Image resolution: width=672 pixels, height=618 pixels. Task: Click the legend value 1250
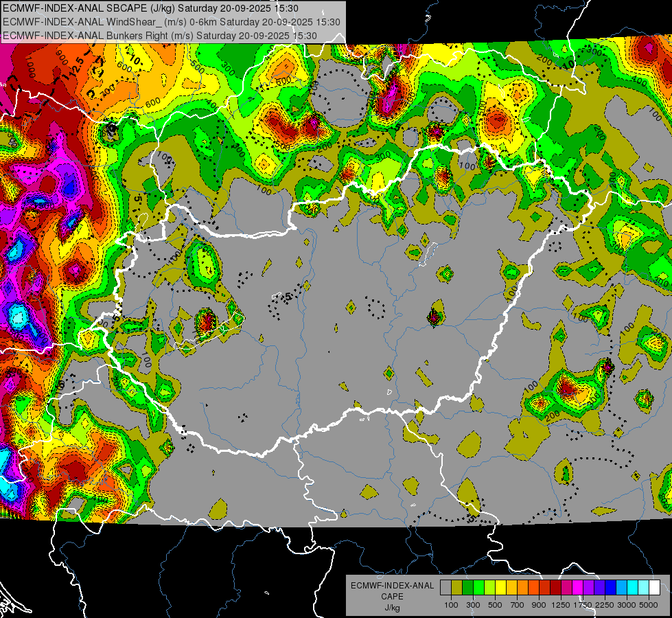[x=561, y=605]
